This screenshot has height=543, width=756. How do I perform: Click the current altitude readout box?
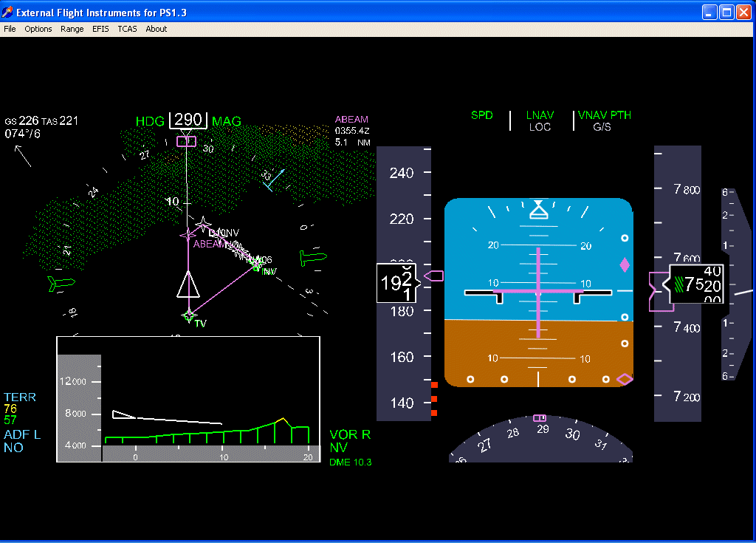(x=696, y=284)
